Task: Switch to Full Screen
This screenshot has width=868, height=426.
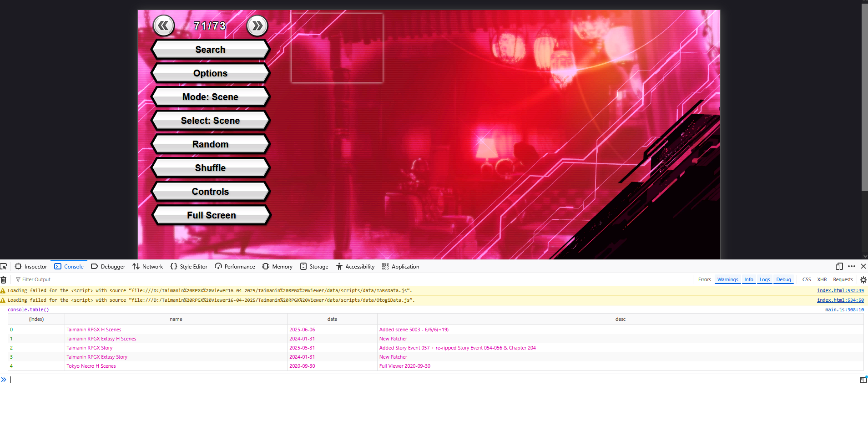Action: [x=211, y=215]
